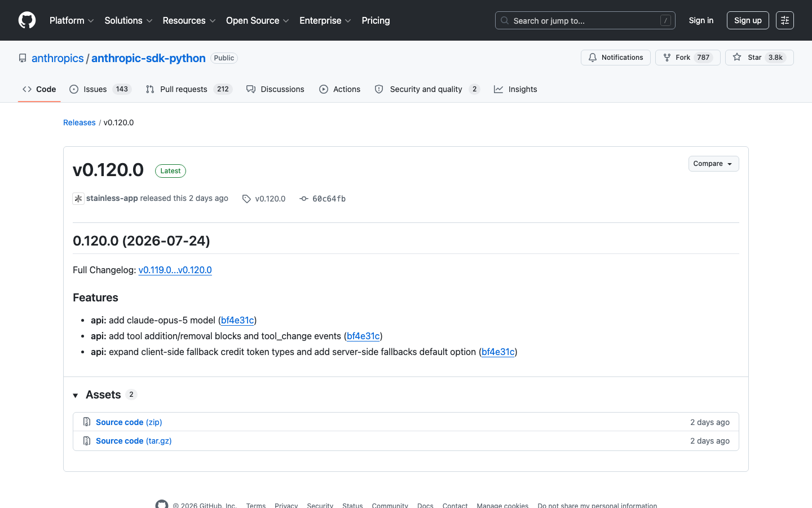The image size is (812, 508).
Task: Click Do not share my personal information
Action: click(597, 505)
